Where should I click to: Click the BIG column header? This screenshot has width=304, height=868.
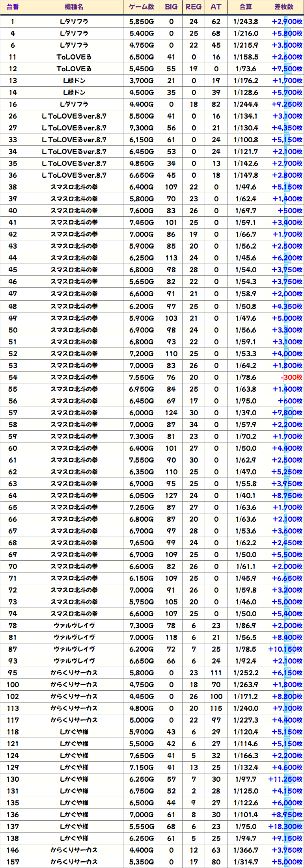coord(171,7)
